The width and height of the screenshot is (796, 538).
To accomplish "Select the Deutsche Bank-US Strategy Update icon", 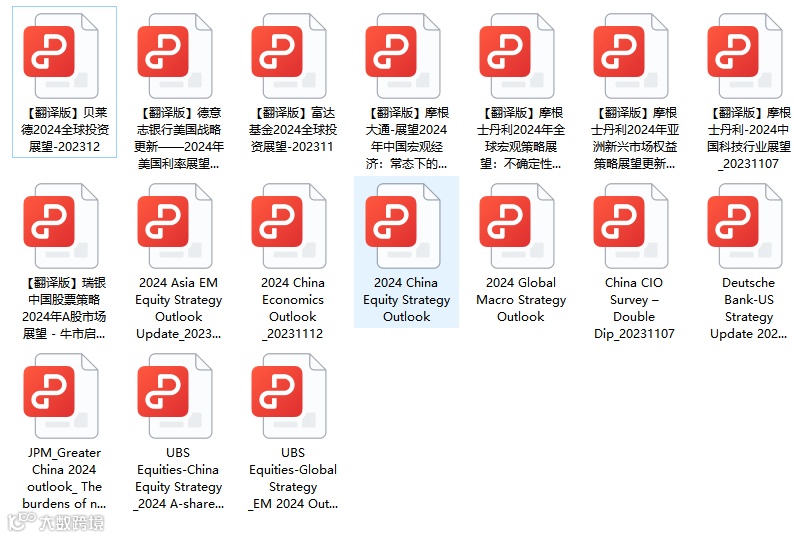I will point(745,226).
